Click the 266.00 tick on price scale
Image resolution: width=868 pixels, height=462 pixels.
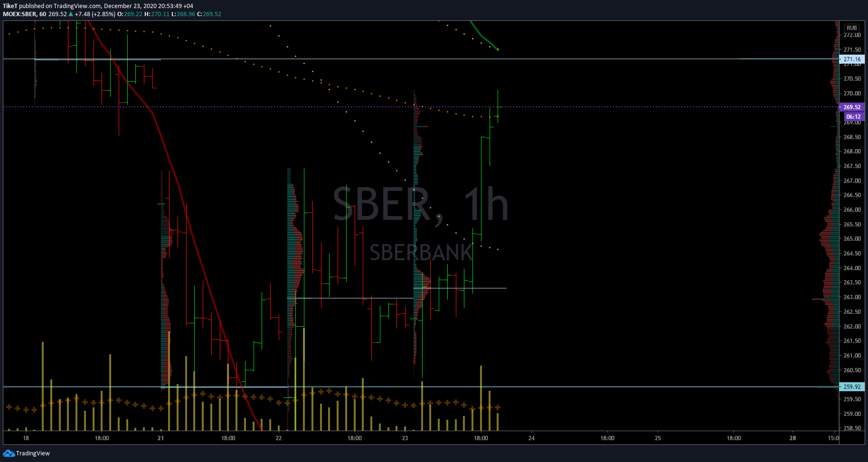click(852, 210)
